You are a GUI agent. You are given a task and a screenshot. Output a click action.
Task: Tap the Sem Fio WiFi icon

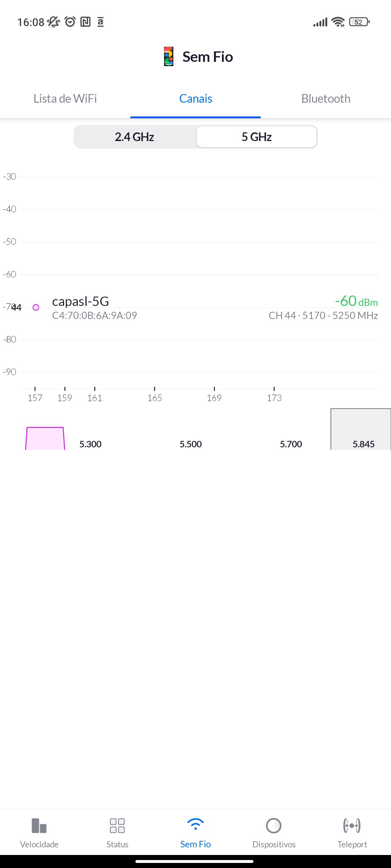(195, 825)
